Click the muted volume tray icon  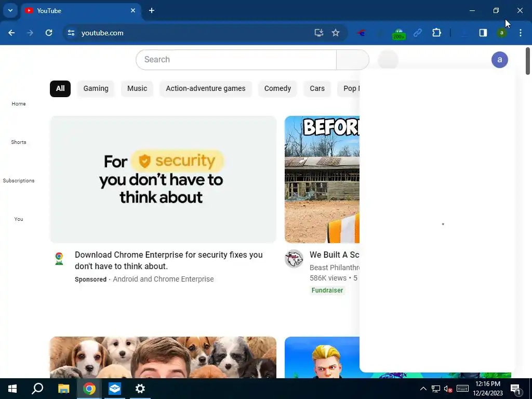448,389
